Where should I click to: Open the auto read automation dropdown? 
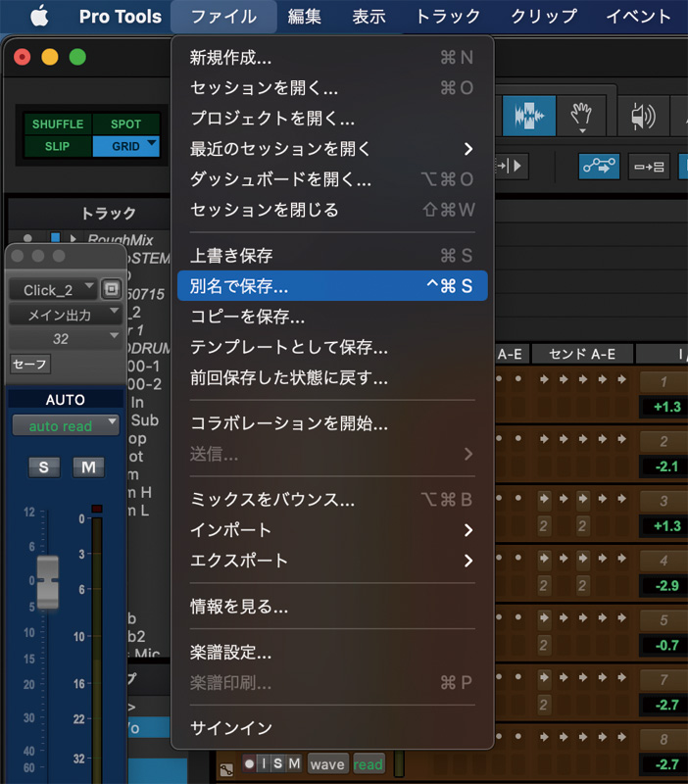click(x=65, y=425)
